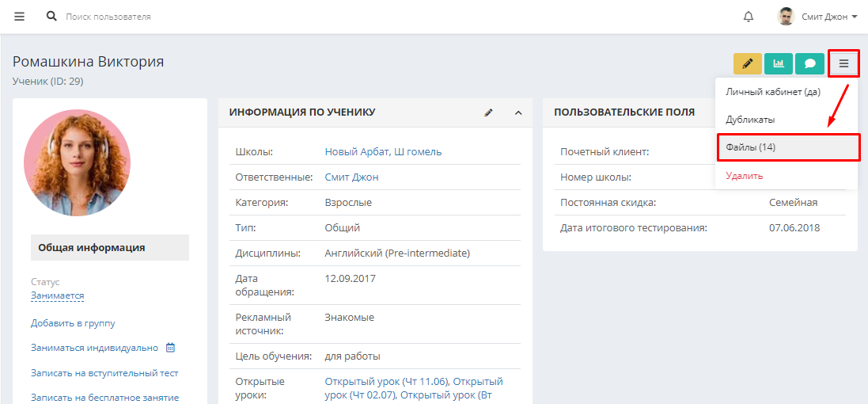Edit student information via pencil icon

[x=488, y=112]
